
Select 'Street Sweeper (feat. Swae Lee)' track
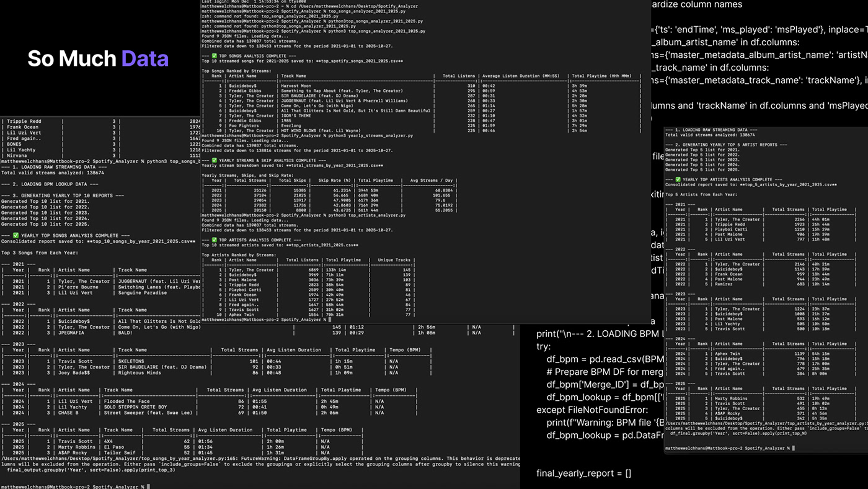point(148,412)
